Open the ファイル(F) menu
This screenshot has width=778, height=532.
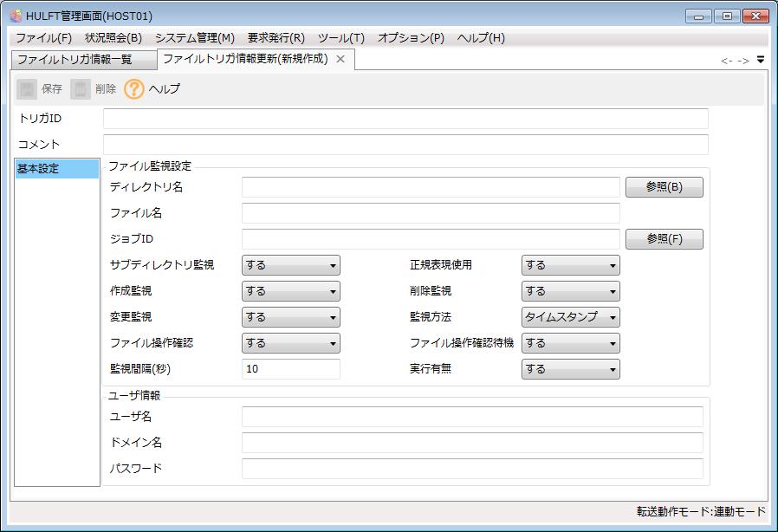43,38
